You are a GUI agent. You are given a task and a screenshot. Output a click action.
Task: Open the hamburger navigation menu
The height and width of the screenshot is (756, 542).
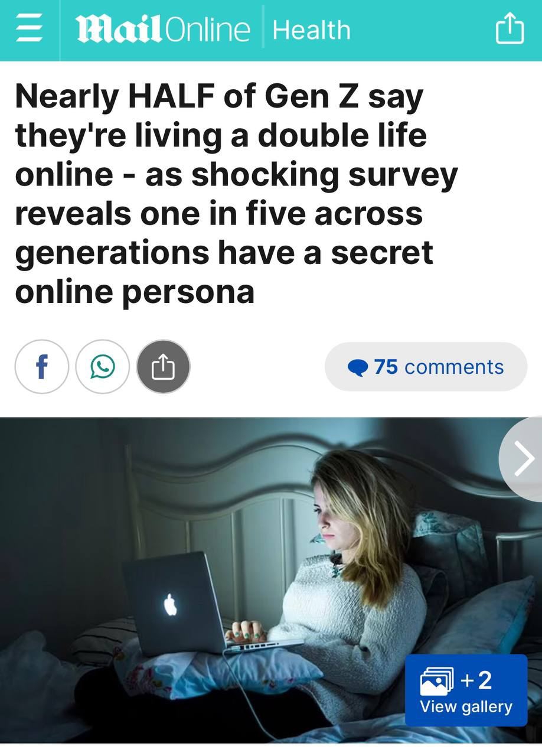coord(29,30)
